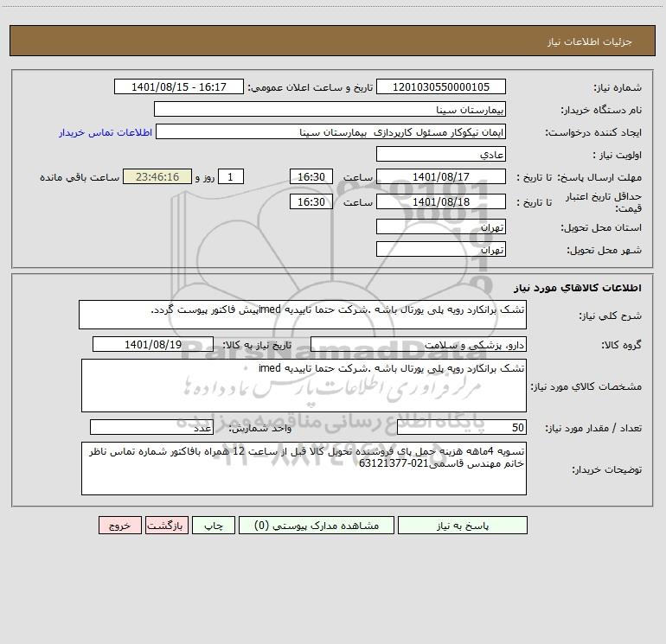
Task: Click the remaining time countdown 23:46:16
Action: tap(157, 176)
